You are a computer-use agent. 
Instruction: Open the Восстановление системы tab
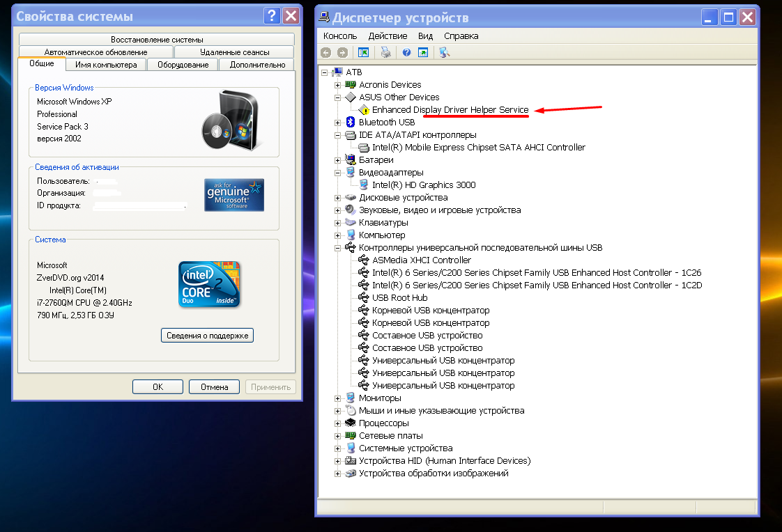tap(157, 40)
